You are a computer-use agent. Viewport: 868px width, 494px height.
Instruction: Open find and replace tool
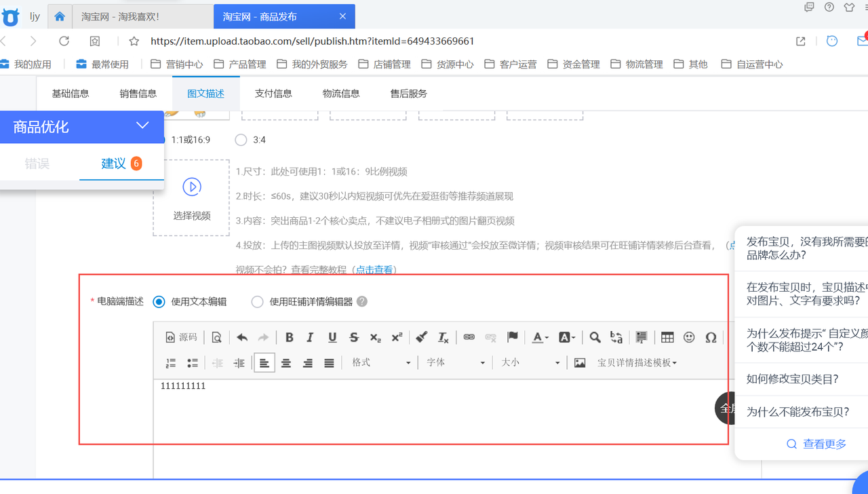tap(616, 337)
